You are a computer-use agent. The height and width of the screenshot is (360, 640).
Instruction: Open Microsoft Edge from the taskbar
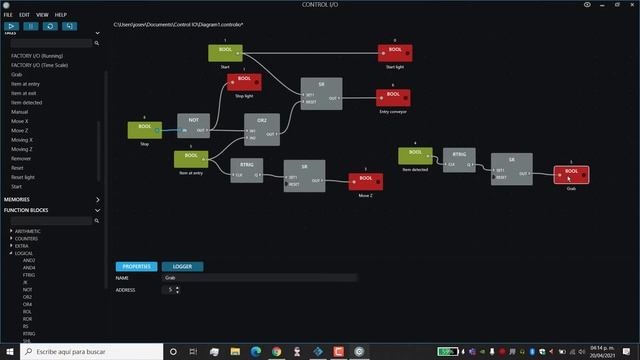(x=256, y=351)
